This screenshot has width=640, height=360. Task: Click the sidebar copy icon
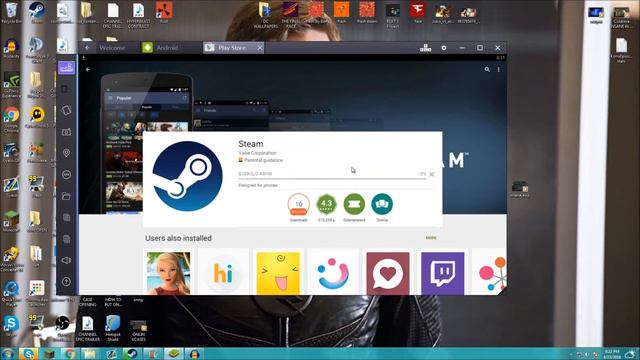(x=66, y=218)
